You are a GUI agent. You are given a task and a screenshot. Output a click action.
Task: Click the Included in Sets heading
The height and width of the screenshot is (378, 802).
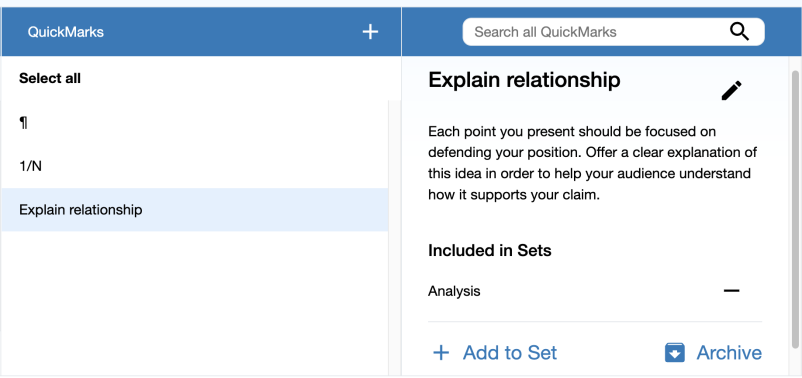pyautogui.click(x=489, y=251)
